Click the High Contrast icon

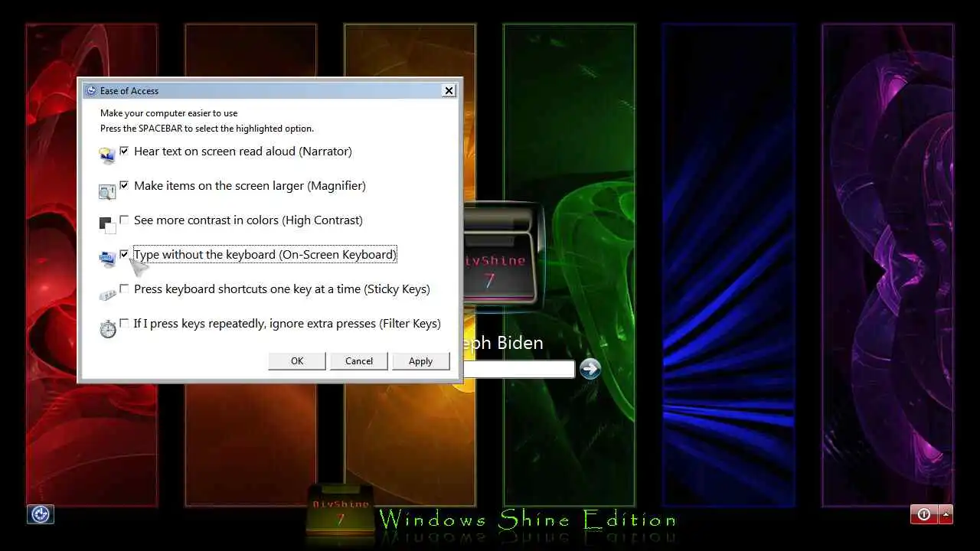pyautogui.click(x=107, y=226)
